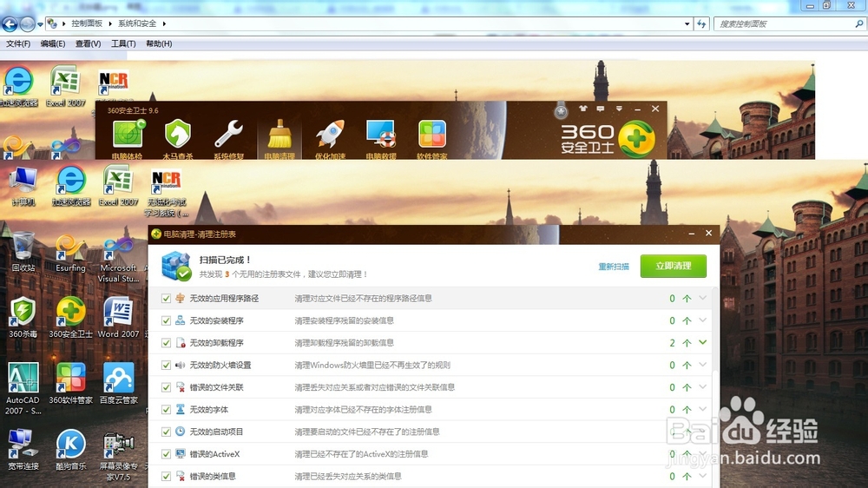Click the skin shirt icon in 360 title bar
This screenshot has height=488, width=868.
tap(583, 109)
